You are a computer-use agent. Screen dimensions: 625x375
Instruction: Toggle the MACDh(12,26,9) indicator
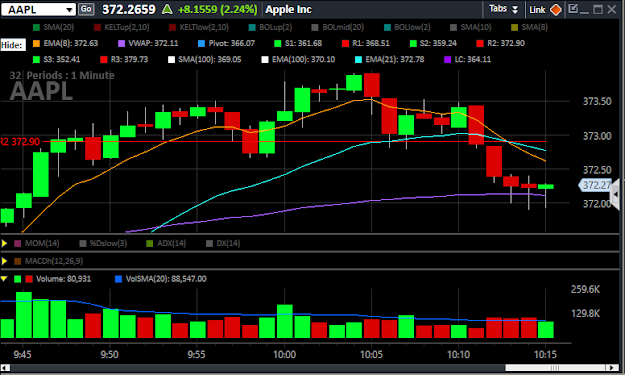coord(49,261)
